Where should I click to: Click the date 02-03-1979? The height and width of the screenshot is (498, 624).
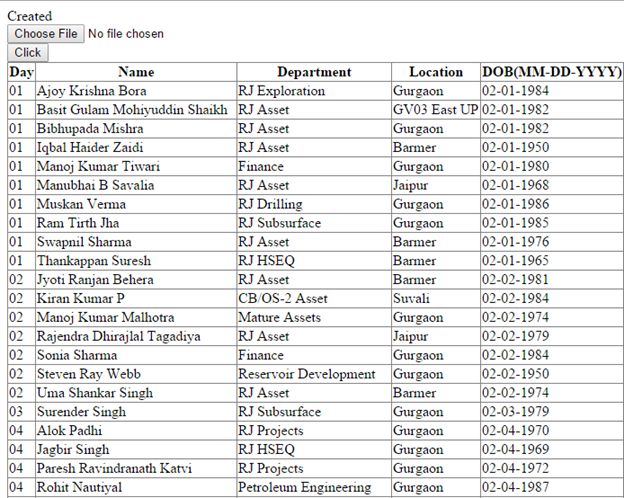515,412
